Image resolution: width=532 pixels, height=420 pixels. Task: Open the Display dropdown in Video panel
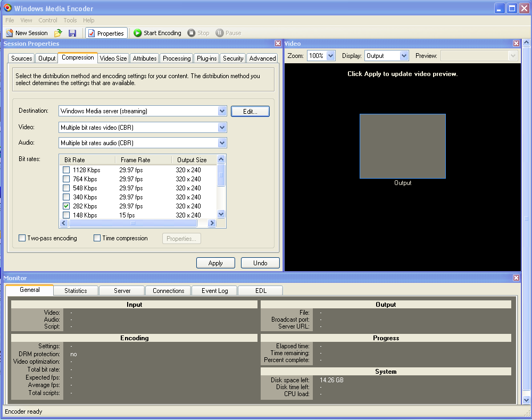(404, 56)
